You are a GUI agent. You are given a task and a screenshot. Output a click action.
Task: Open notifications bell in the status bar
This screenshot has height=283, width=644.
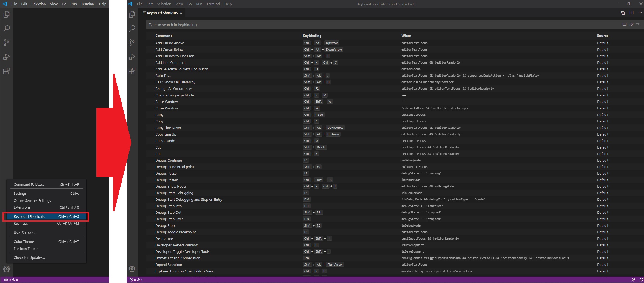(641, 280)
